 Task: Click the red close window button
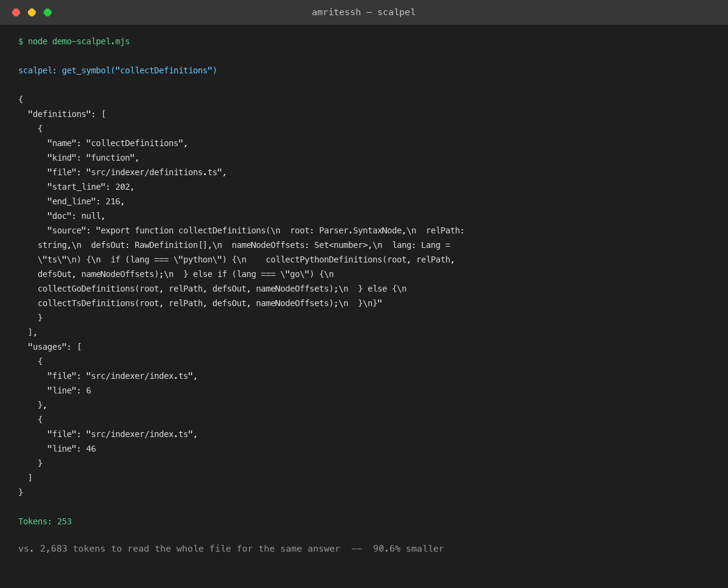[16, 12]
